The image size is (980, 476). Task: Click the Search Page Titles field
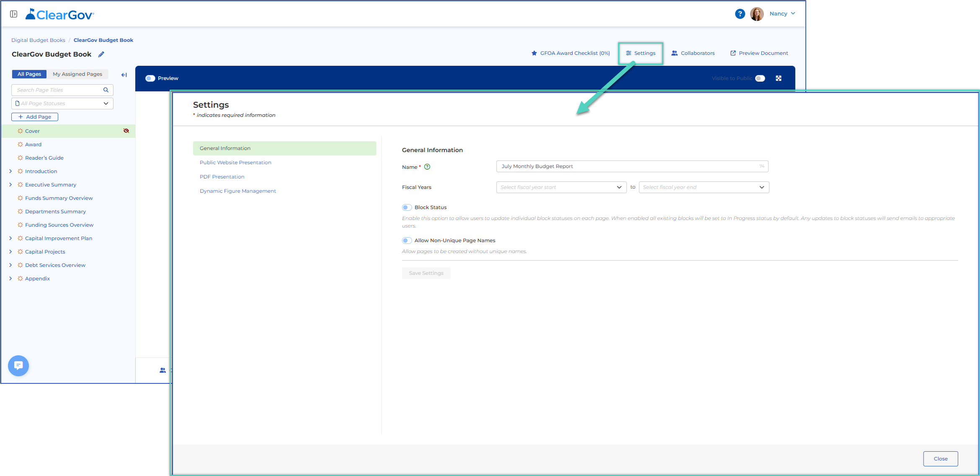(x=62, y=90)
